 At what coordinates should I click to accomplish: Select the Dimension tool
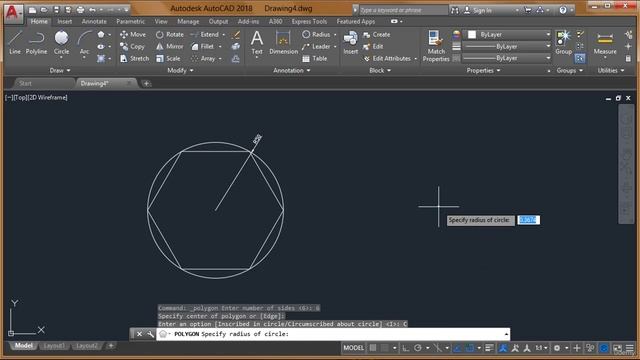(x=283, y=42)
